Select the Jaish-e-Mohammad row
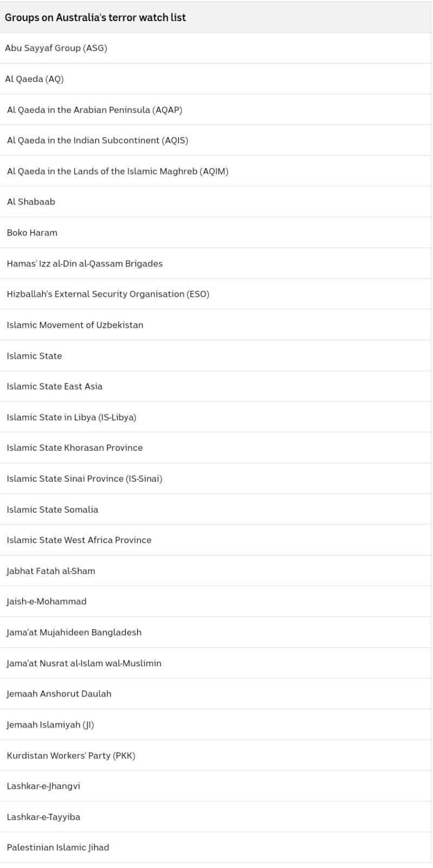Image resolution: width=433 pixels, height=868 pixels. tap(216, 602)
